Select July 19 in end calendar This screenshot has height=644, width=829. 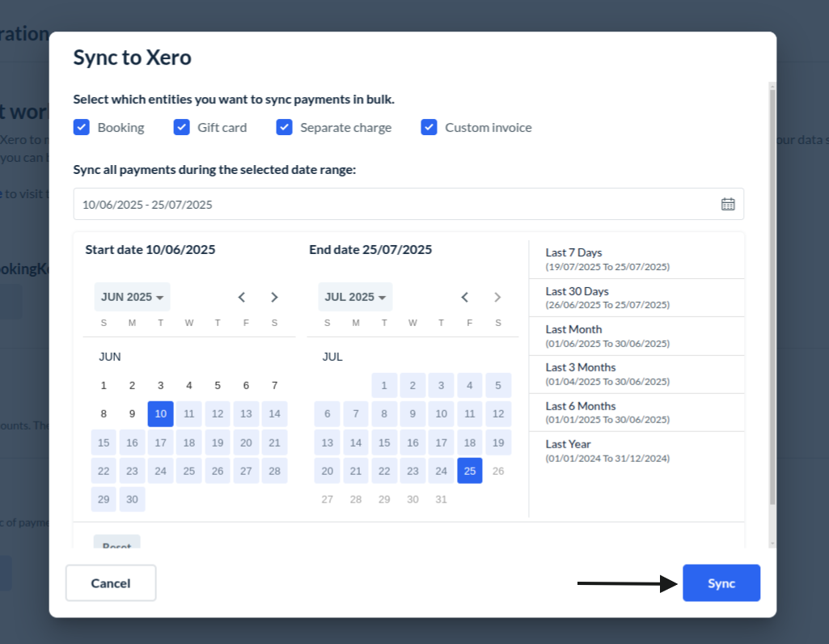pos(498,443)
